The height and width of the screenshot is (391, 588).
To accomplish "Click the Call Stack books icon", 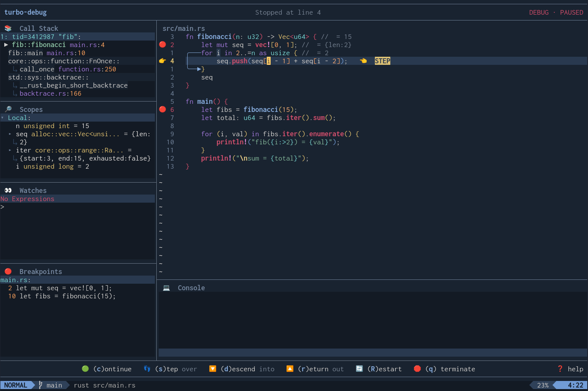I will click(x=8, y=28).
